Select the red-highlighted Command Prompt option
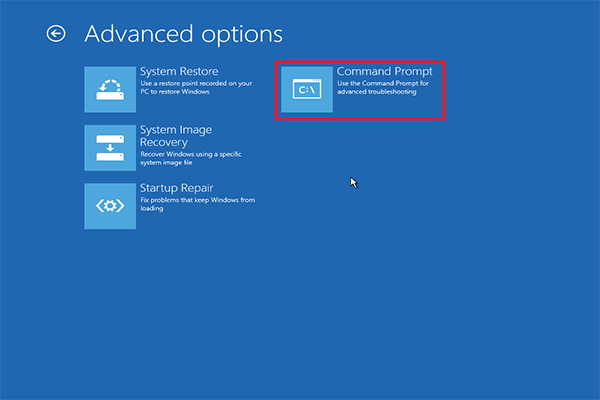Viewport: 600px width, 400px height. point(360,90)
